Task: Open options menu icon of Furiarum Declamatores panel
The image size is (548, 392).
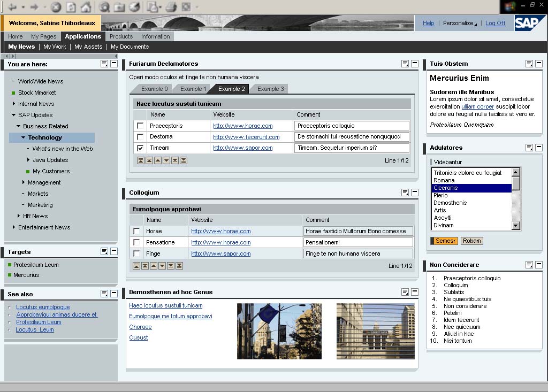Action: 405,64
